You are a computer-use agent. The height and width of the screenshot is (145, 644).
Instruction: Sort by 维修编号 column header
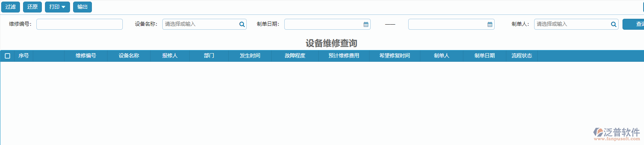(x=86, y=56)
